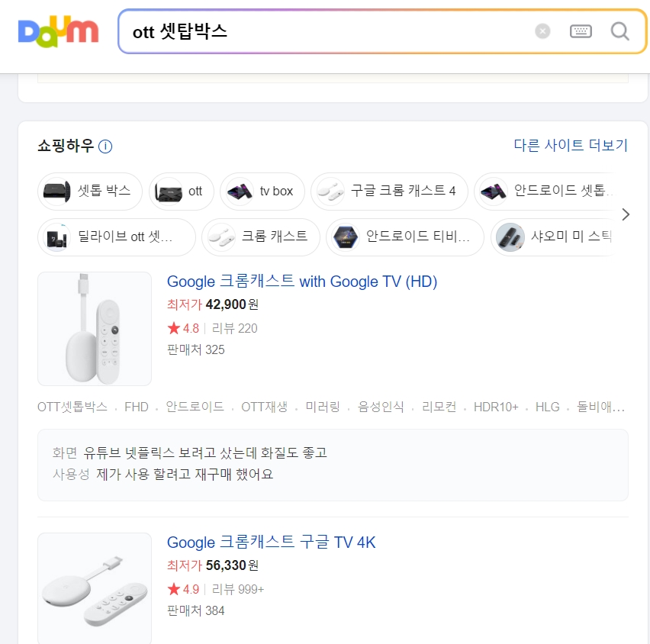Open 다른 사이트 더보기 link
Viewport: 650px width, 644px height.
coord(571,145)
